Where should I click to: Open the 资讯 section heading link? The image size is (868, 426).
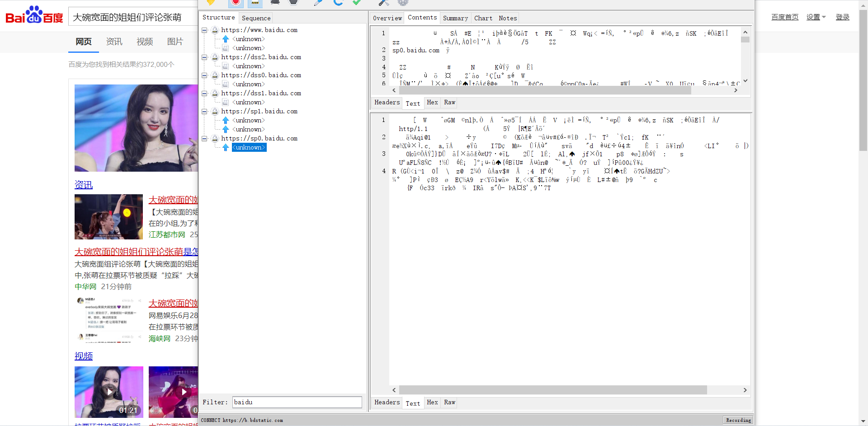pos(84,185)
